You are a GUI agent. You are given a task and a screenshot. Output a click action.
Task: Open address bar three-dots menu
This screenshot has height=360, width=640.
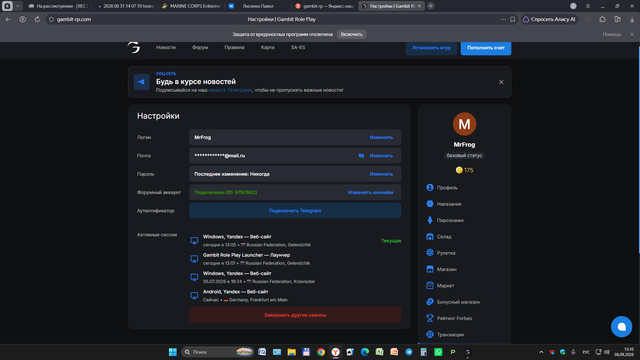click(x=503, y=19)
